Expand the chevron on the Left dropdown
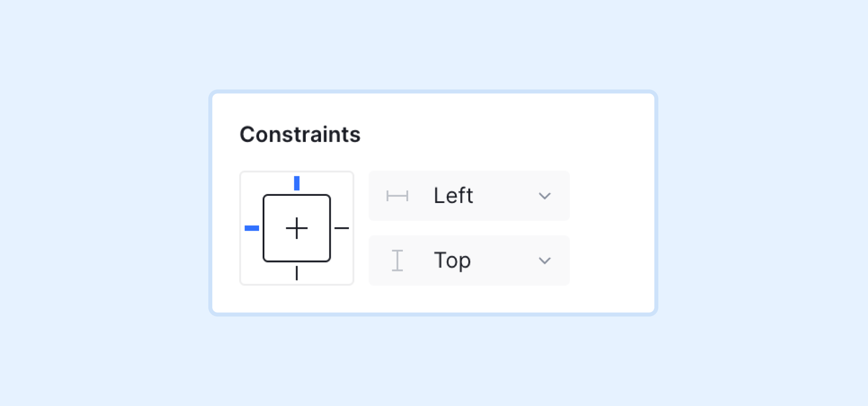868x406 pixels. click(x=545, y=196)
